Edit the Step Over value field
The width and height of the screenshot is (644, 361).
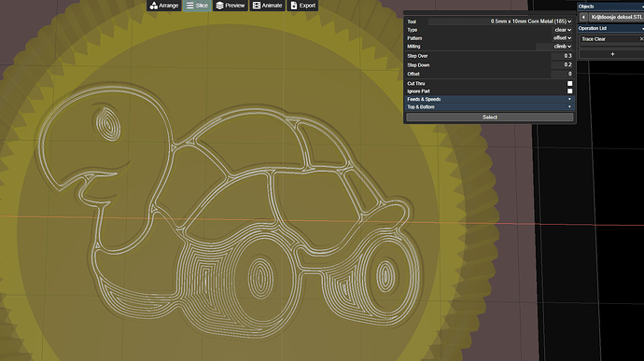coord(562,56)
